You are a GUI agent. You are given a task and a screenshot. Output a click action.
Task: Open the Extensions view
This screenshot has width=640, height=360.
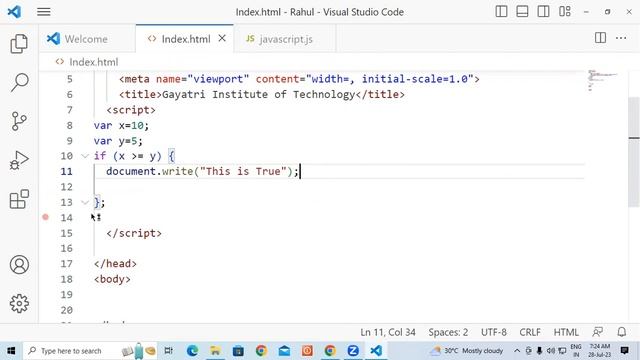click(19, 199)
